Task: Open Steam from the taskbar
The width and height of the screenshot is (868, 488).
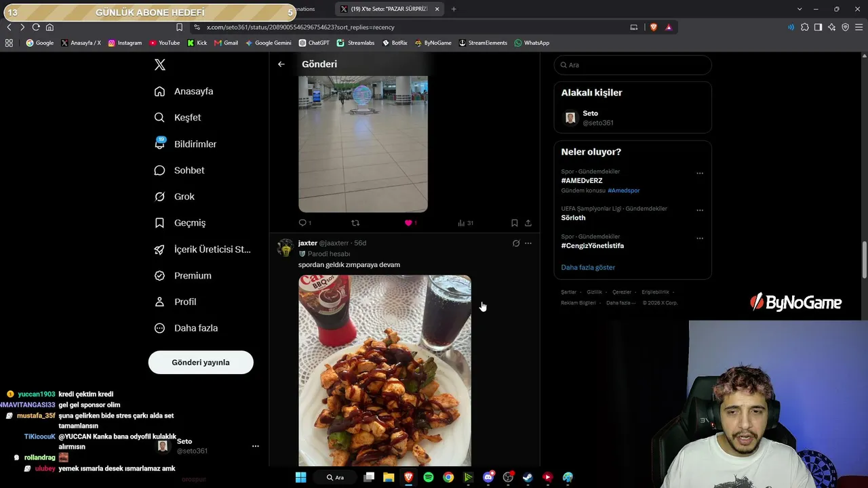Action: point(528,477)
